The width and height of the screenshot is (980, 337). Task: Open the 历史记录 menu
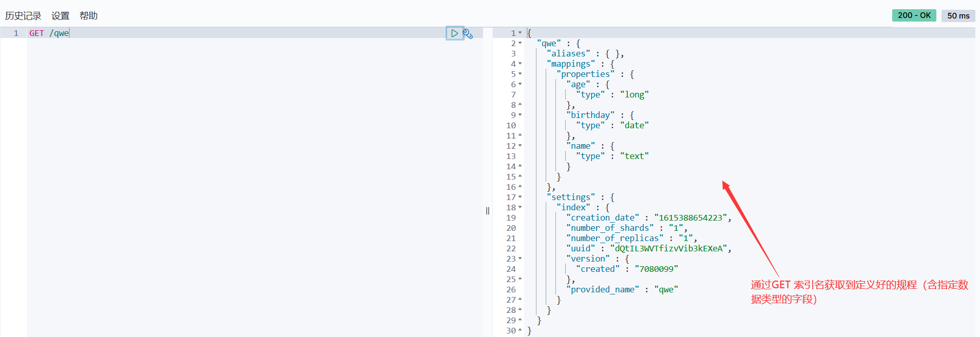pyautogui.click(x=23, y=16)
